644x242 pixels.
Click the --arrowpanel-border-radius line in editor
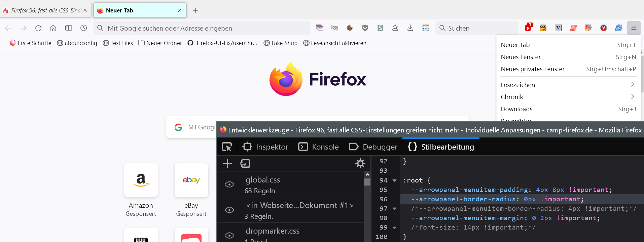[x=497, y=199]
